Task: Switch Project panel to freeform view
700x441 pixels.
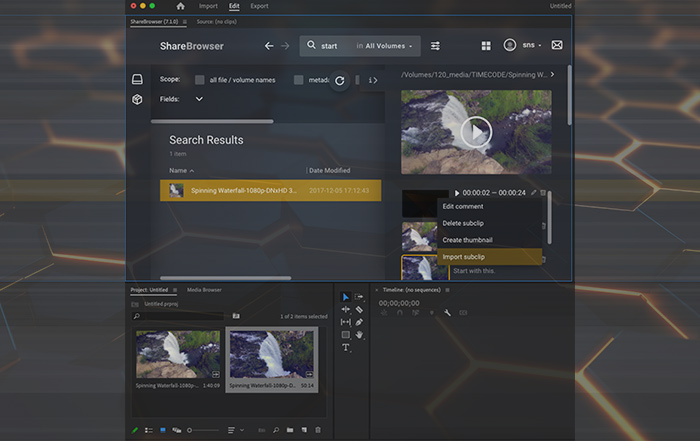Action: coord(177,430)
